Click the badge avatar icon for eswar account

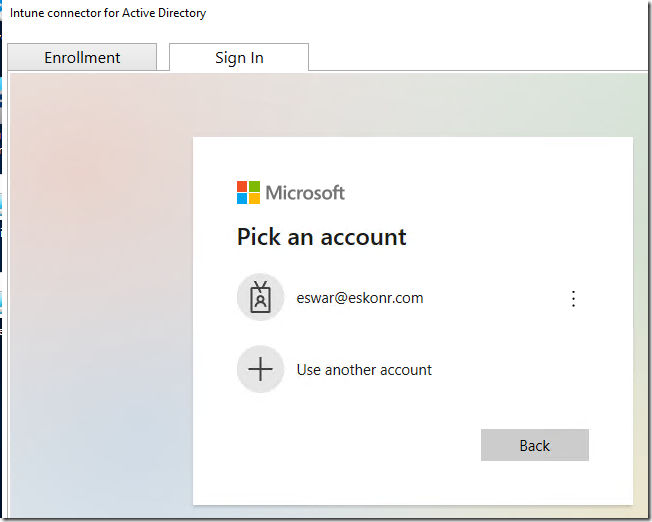(x=260, y=297)
